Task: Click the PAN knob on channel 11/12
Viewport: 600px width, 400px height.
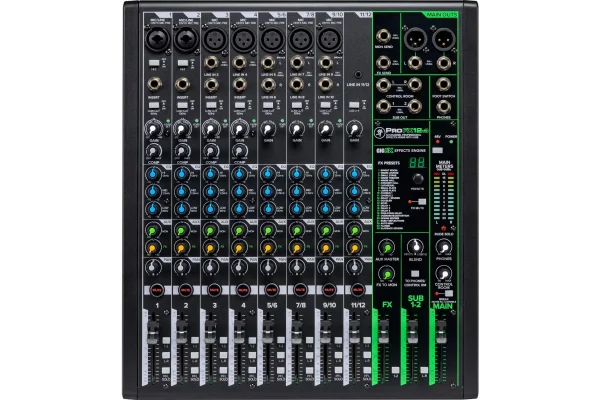Action: (354, 266)
